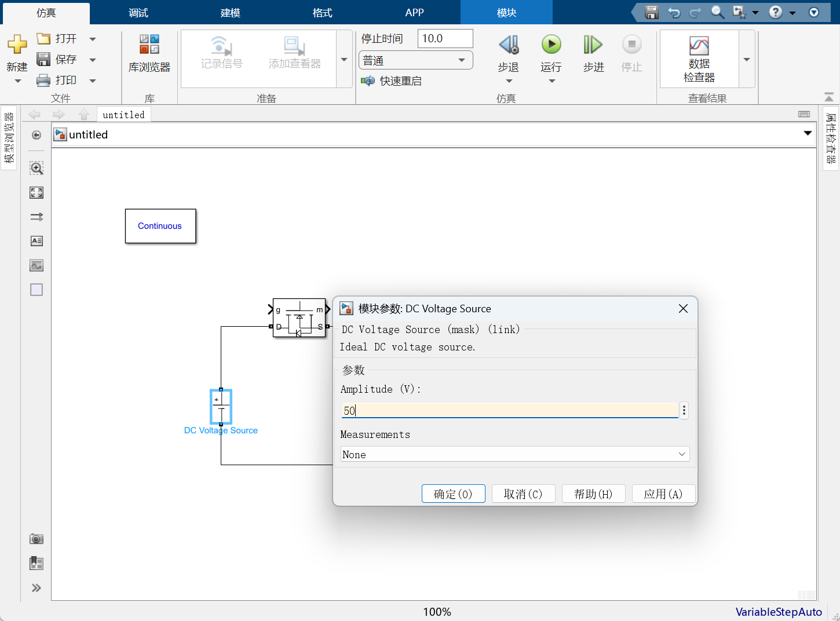Open the simulation mode 普通 dropdown

click(416, 60)
